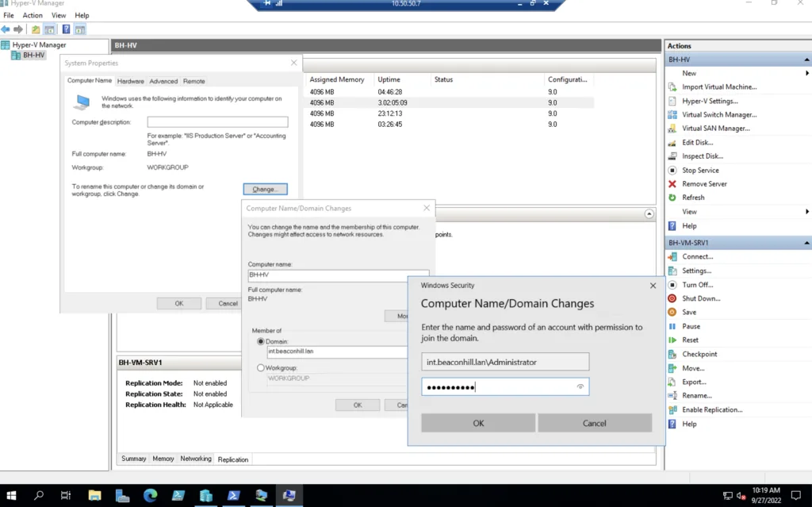Click the username field in Windows Security
This screenshot has width=812, height=507.
coord(505,362)
